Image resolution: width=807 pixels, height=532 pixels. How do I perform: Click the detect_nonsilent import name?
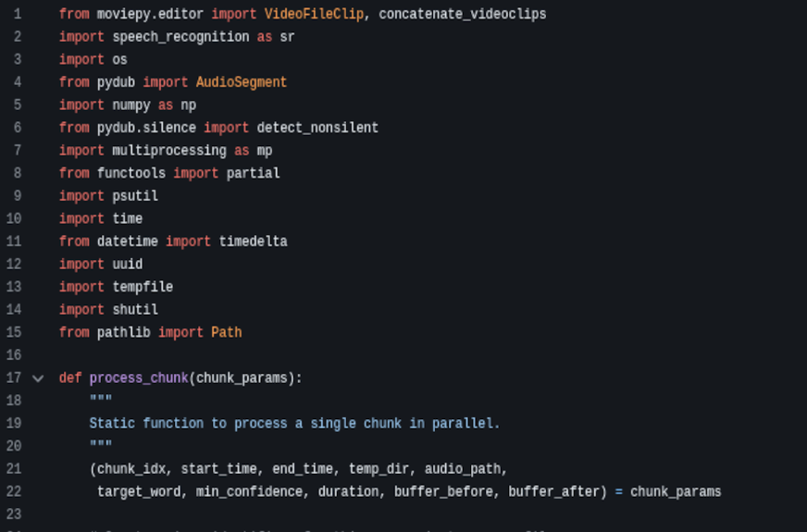coord(317,128)
